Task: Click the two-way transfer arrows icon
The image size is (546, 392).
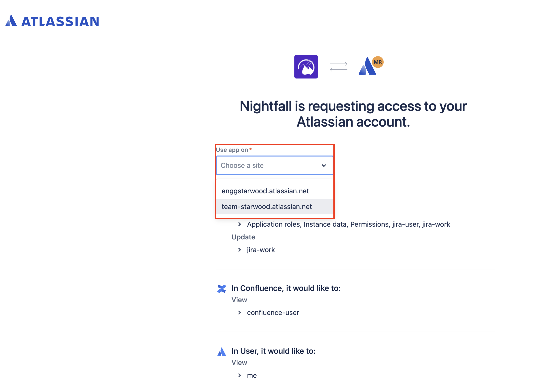Action: click(338, 67)
